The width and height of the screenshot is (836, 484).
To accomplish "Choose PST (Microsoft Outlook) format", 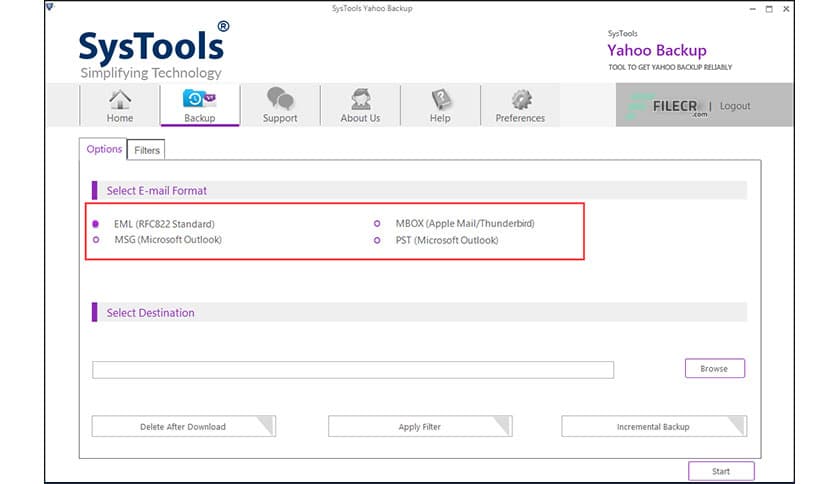I will pos(377,240).
